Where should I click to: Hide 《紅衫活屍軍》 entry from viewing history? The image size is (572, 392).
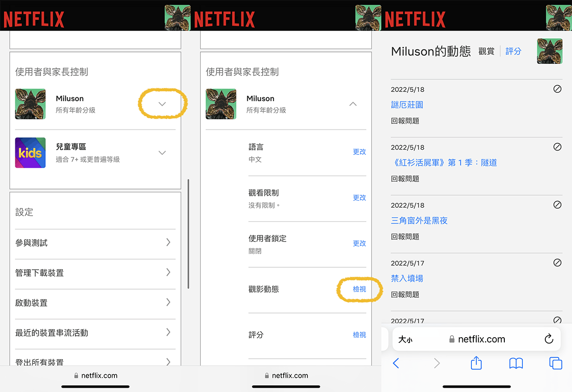pos(557,147)
